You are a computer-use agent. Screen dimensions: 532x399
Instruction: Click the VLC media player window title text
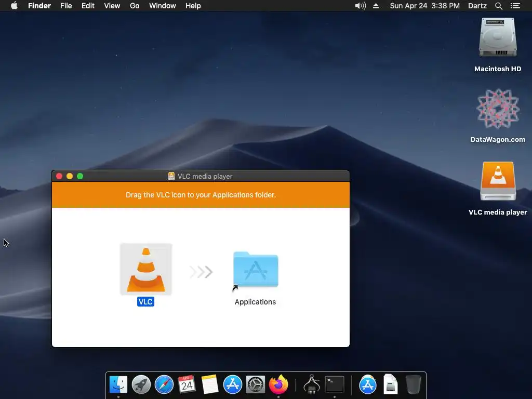[205, 176]
